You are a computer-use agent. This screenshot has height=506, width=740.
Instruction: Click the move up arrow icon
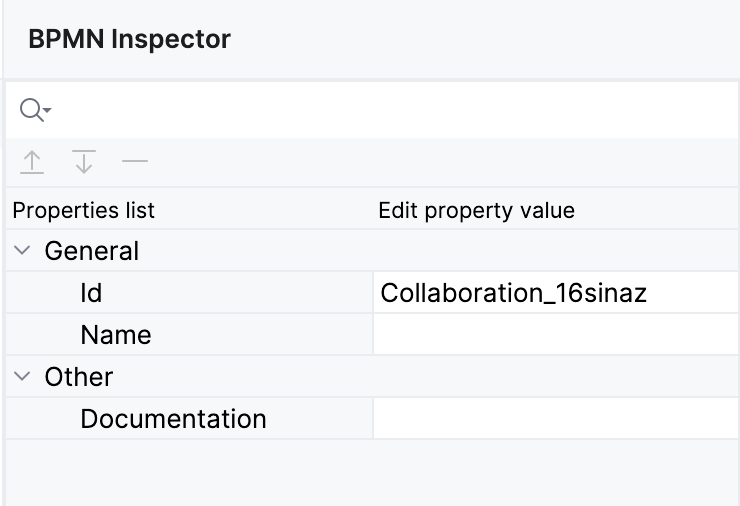(32, 162)
